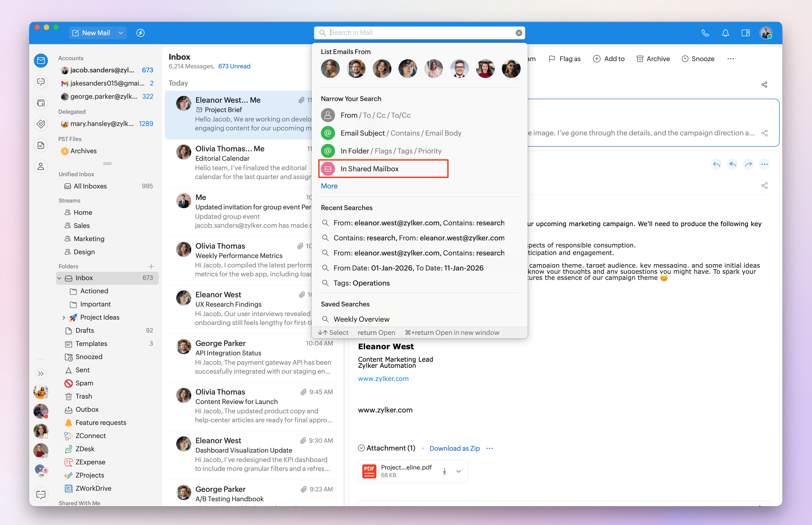Image resolution: width=812 pixels, height=525 pixels.
Task: Choose Email Subject search filter
Action: pyautogui.click(x=363, y=133)
